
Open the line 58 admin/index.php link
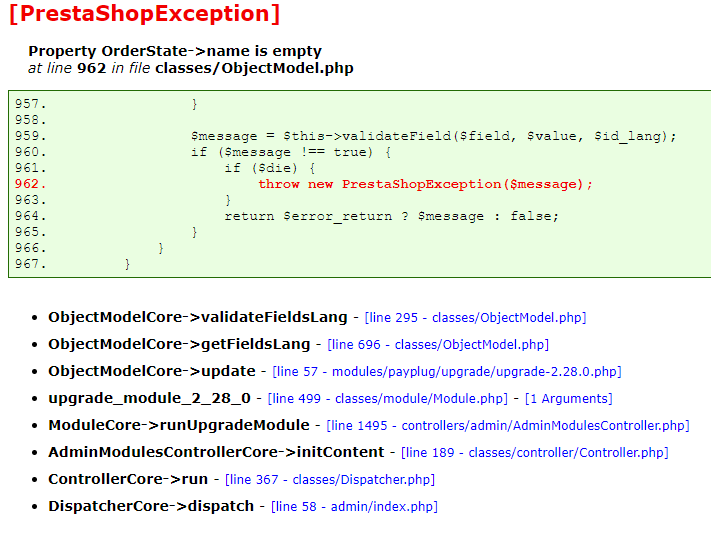[x=354, y=507]
